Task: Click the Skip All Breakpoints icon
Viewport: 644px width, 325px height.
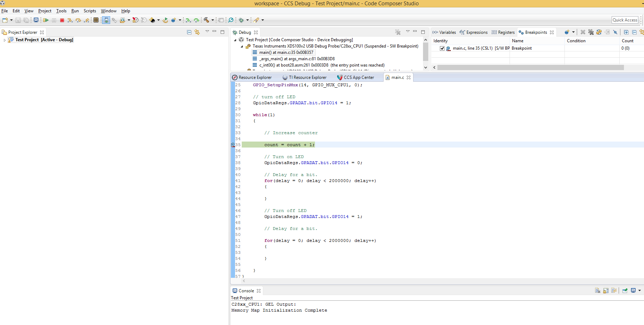Action: [615, 32]
